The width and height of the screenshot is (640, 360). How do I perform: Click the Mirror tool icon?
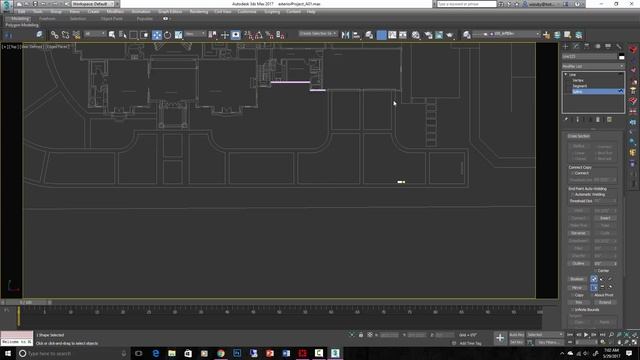(x=345, y=35)
